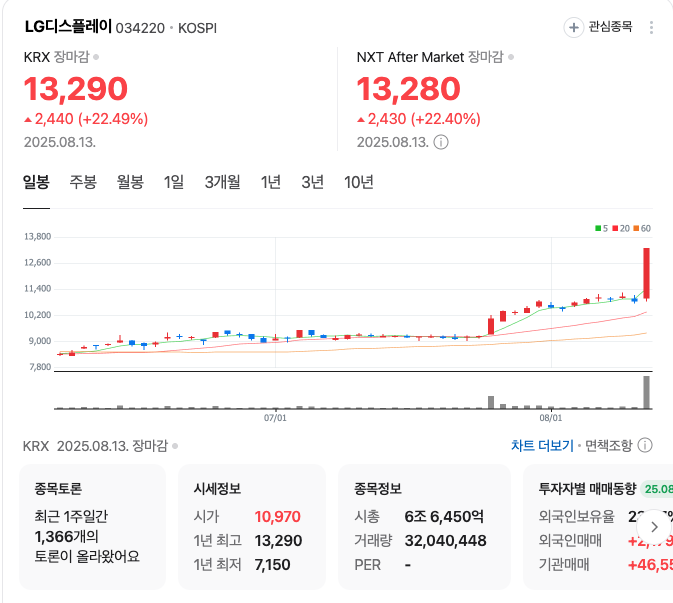Click info icon beside 면책조항
The image size is (673, 603).
click(645, 445)
